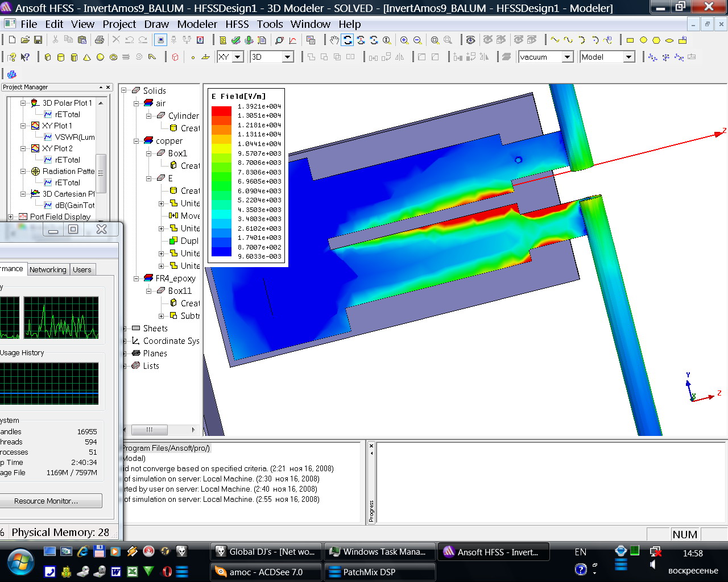
Task: Toggle the Rotate view tool
Action: click(x=348, y=40)
